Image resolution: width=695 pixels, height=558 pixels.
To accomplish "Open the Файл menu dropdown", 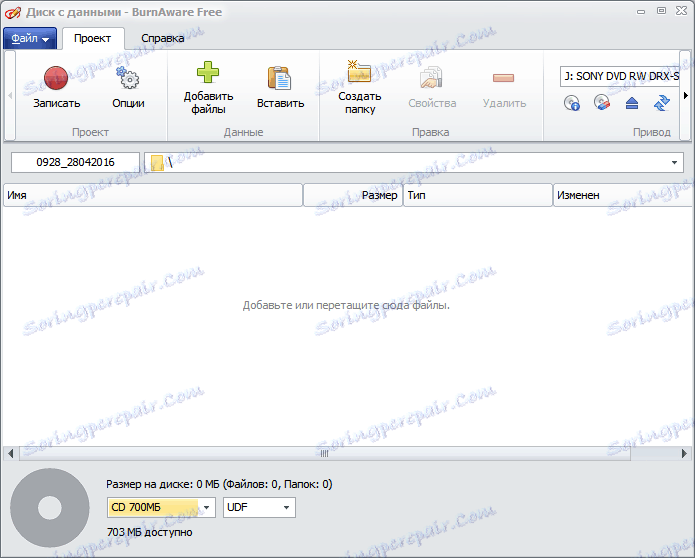I will tap(30, 39).
